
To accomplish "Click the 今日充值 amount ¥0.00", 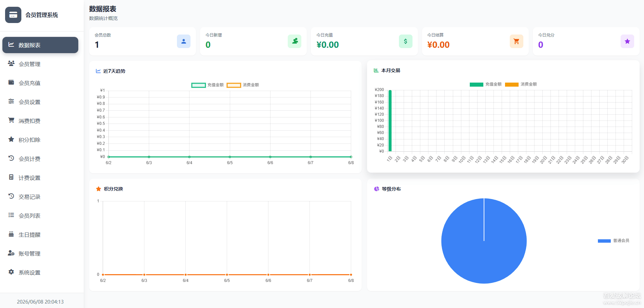I will [x=327, y=45].
